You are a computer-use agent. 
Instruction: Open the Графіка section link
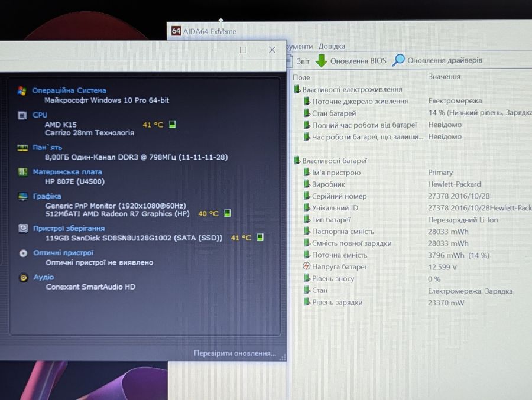(47, 196)
